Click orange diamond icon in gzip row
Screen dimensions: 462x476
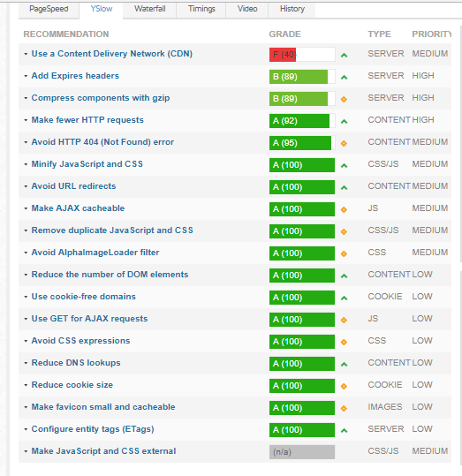tap(344, 99)
